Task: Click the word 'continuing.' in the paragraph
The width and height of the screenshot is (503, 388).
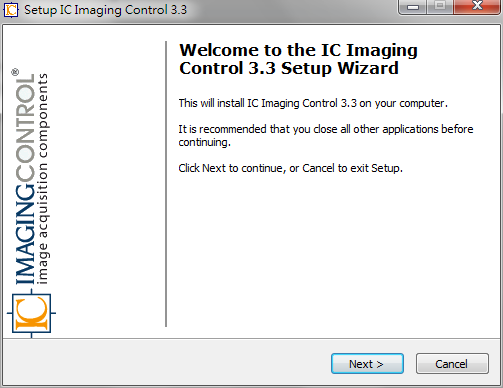Action: (x=204, y=142)
